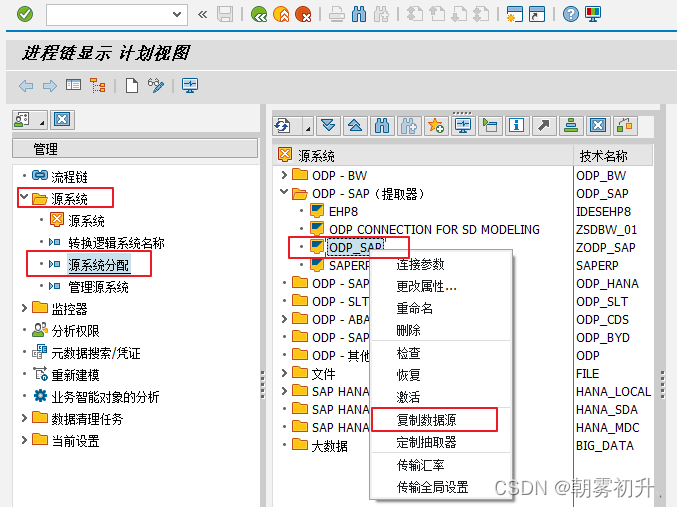This screenshot has width=677, height=507.
Task: Choose 传输全局设置 from context menu
Action: tap(432, 487)
